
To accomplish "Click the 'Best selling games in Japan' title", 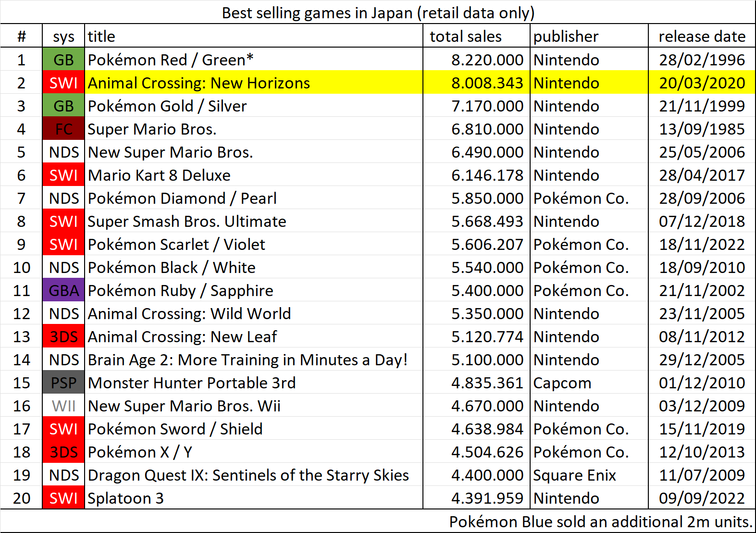I will (x=378, y=12).
